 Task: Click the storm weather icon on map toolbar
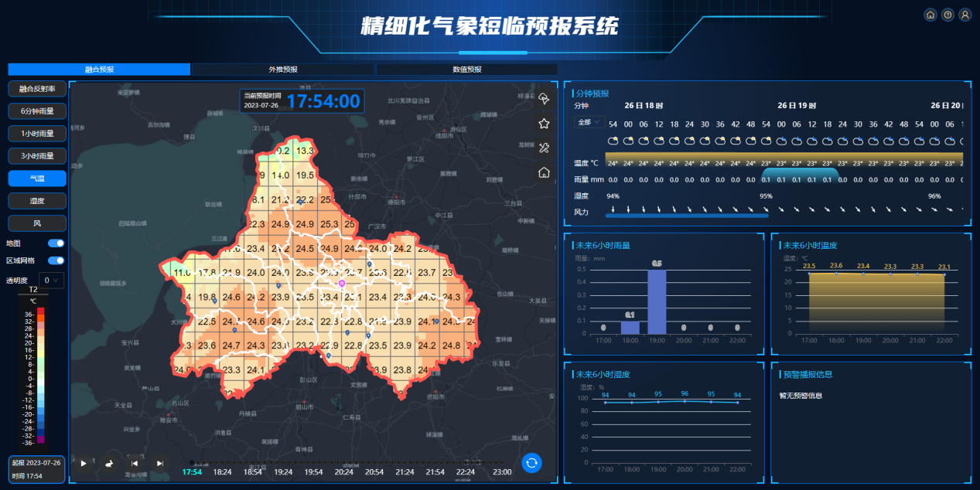[544, 99]
